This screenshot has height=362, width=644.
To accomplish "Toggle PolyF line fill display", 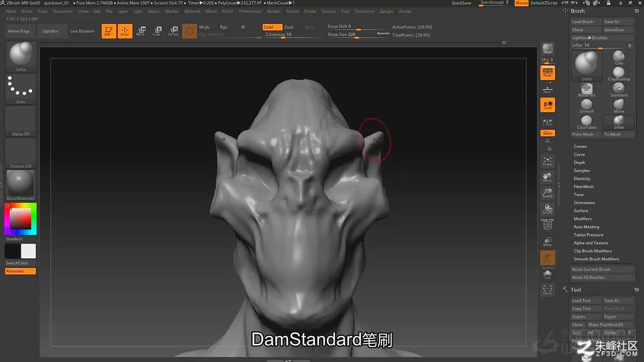I will click(547, 225).
